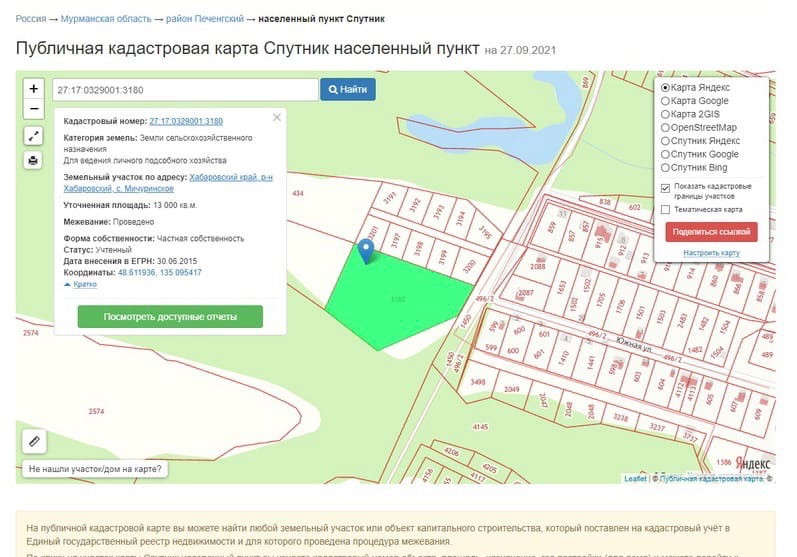Select Карта Google radio option

[665, 101]
